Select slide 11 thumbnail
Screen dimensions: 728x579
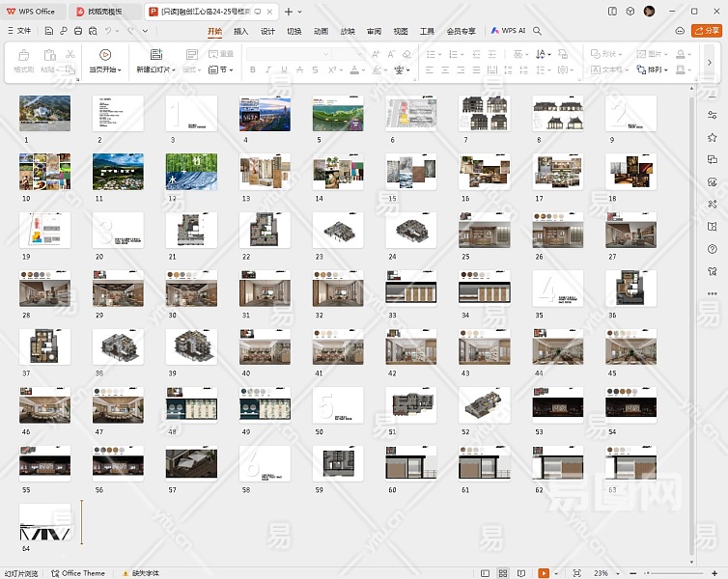[x=118, y=172]
